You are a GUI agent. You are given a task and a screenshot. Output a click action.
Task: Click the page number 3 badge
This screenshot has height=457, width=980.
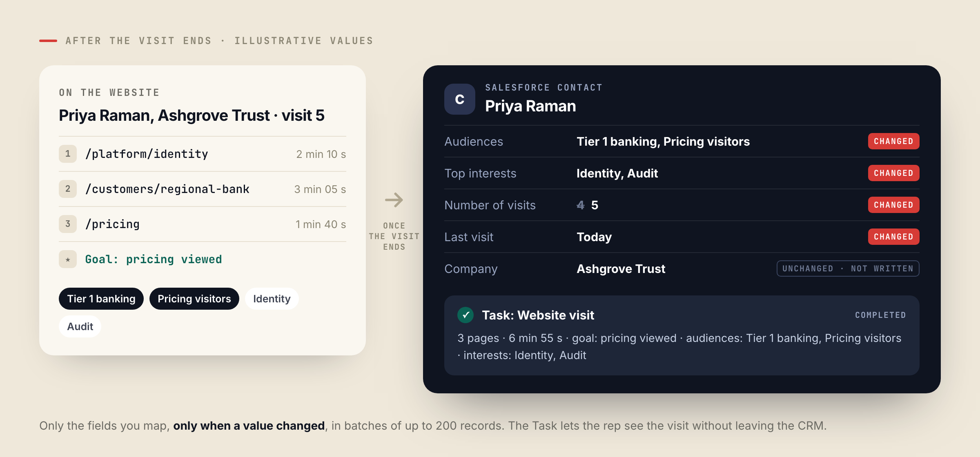point(68,224)
